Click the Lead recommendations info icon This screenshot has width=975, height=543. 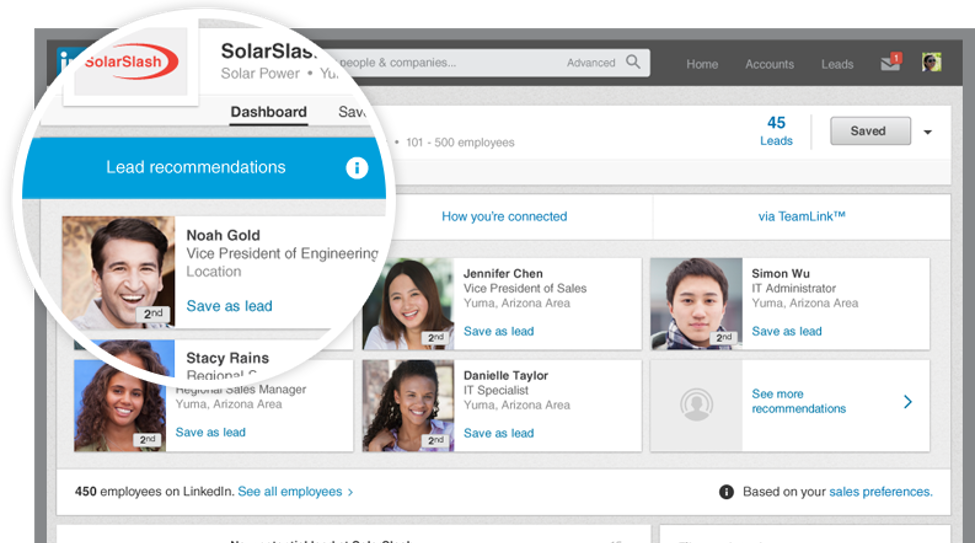click(x=357, y=167)
